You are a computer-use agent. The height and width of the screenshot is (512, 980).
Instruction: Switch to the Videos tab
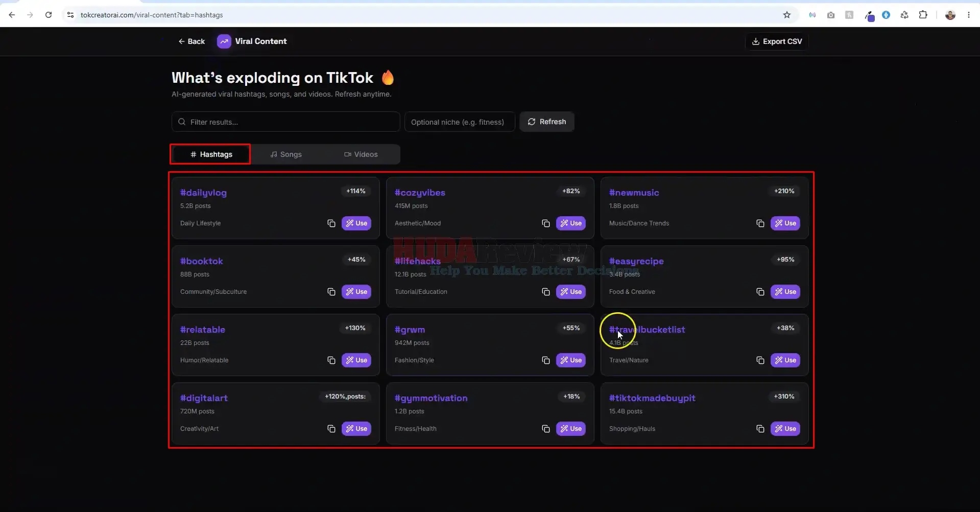click(x=361, y=154)
